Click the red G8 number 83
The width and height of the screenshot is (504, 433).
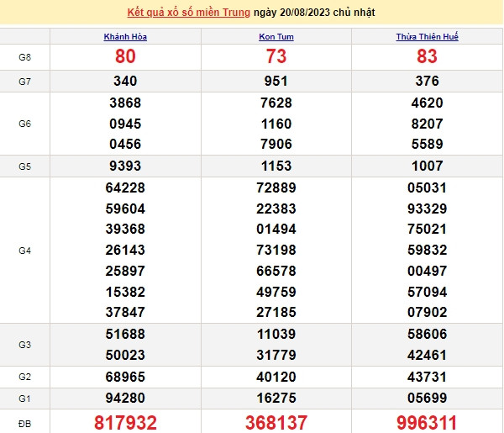point(427,57)
